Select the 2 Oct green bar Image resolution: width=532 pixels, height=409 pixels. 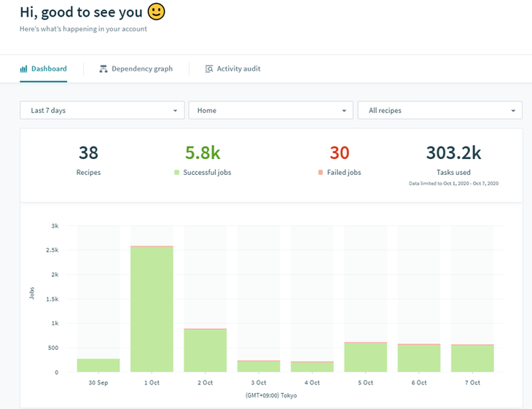206,350
